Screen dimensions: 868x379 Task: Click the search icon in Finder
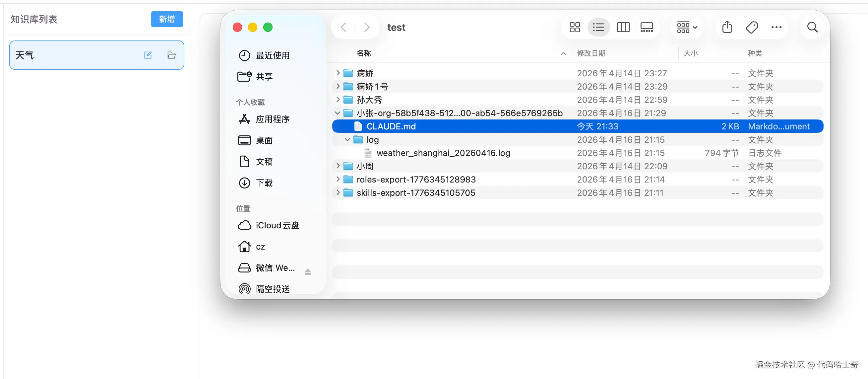pos(812,27)
